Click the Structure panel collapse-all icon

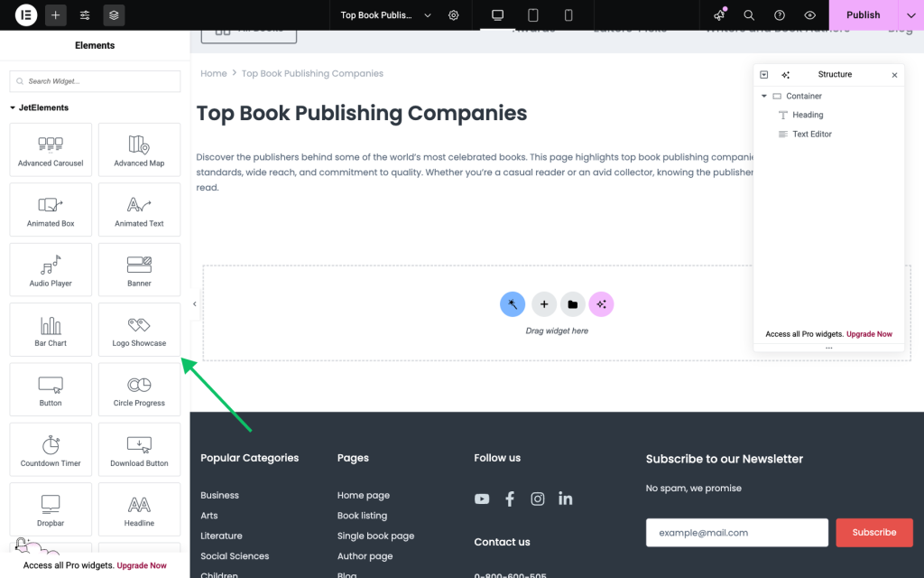(x=763, y=74)
